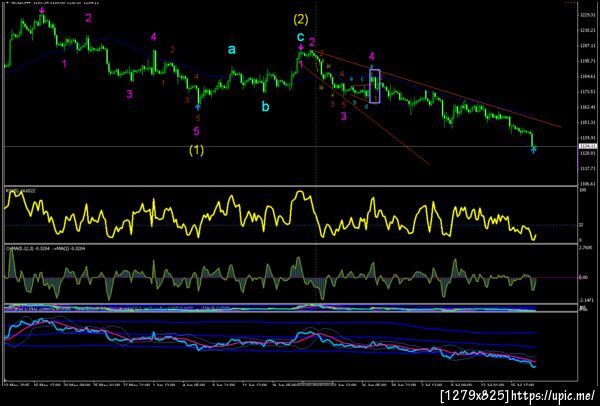Select the yellow (2) wave label

click(x=300, y=20)
